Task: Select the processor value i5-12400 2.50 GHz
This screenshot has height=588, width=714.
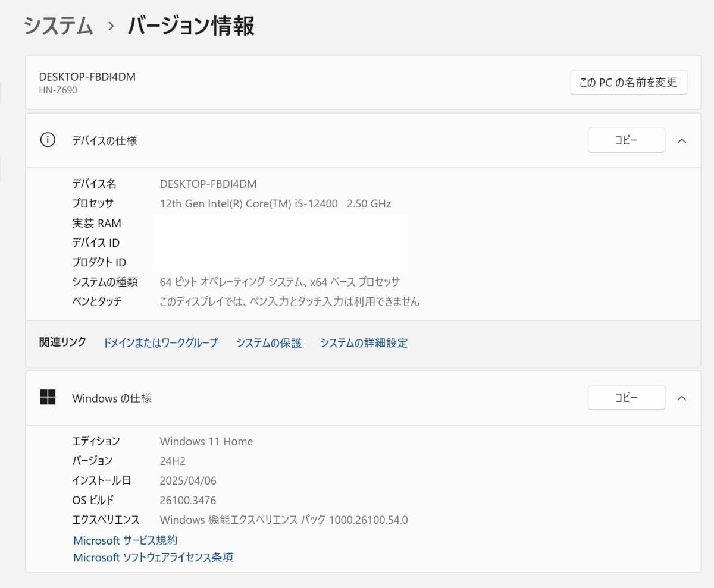Action: 275,203
